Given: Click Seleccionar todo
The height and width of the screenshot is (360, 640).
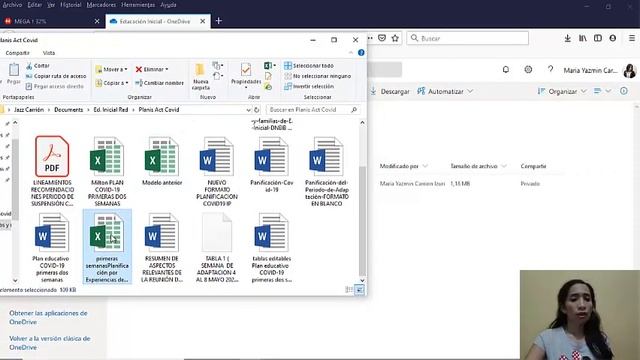Looking at the screenshot, I should [309, 66].
